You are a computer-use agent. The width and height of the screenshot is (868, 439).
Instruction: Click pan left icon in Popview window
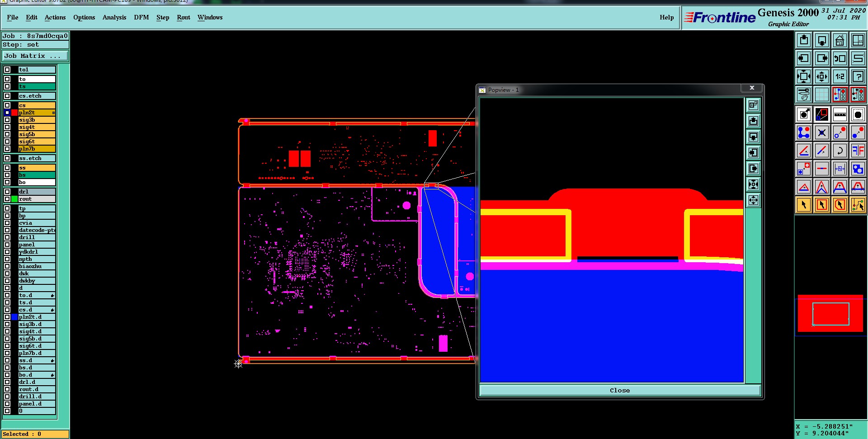(x=753, y=153)
